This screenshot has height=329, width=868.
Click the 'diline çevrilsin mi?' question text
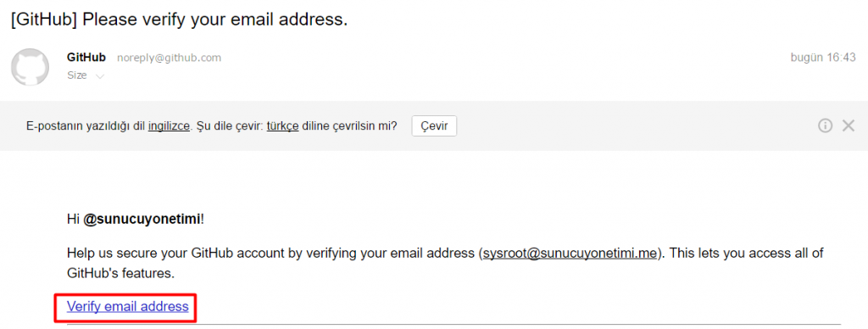349,125
